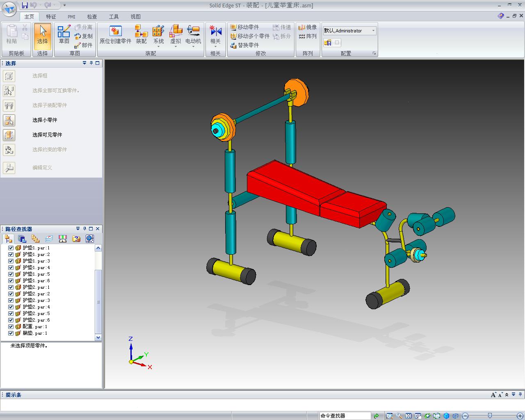
Task: Switch to the 特征 (Features) ribbon tab
Action: pyautogui.click(x=51, y=17)
